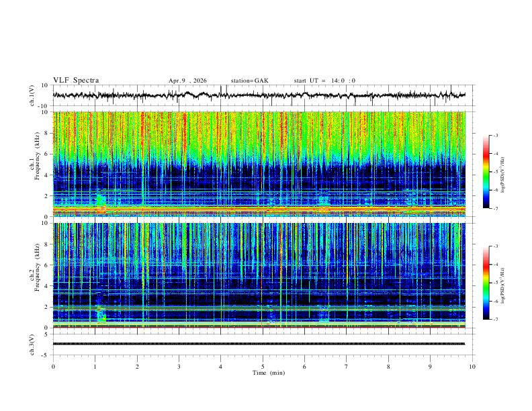Click time axis tick label '0'
Image resolution: width=532 pixels, height=411 pixels.
point(53,367)
